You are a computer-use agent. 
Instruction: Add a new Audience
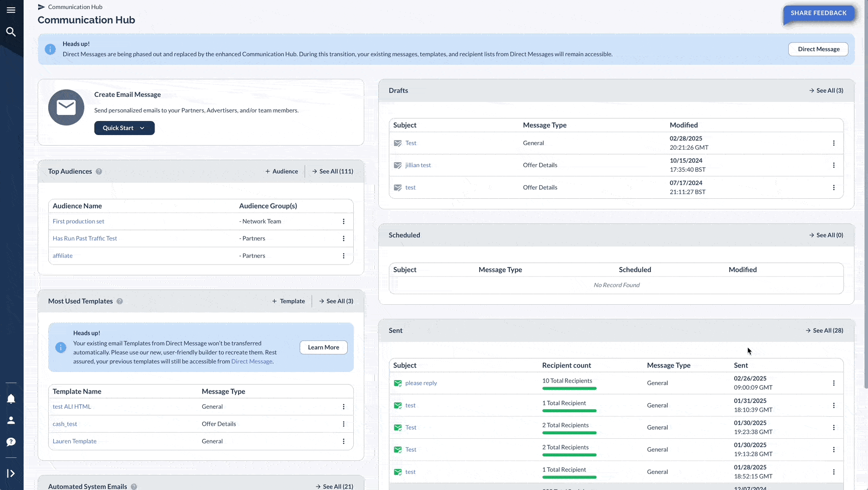[281, 171]
